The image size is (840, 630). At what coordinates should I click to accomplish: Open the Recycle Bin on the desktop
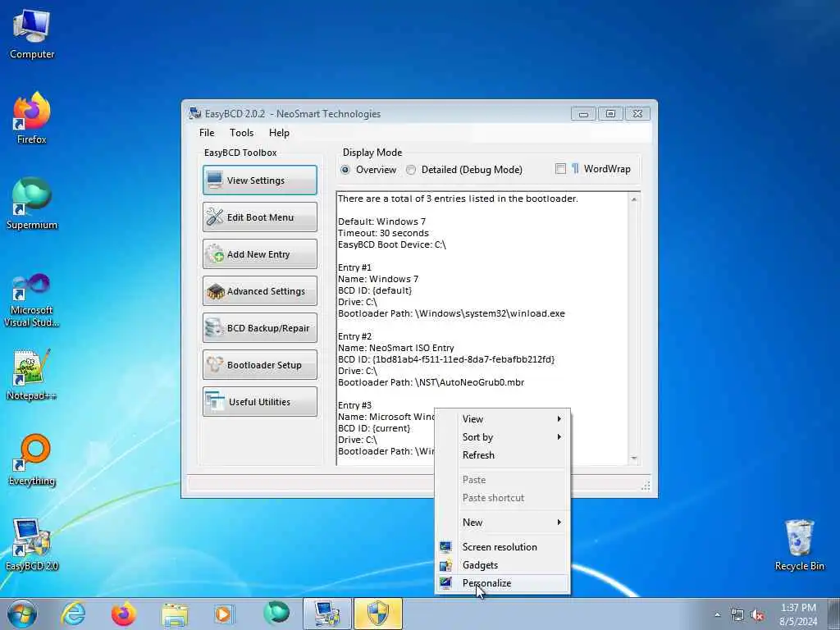pos(799,545)
